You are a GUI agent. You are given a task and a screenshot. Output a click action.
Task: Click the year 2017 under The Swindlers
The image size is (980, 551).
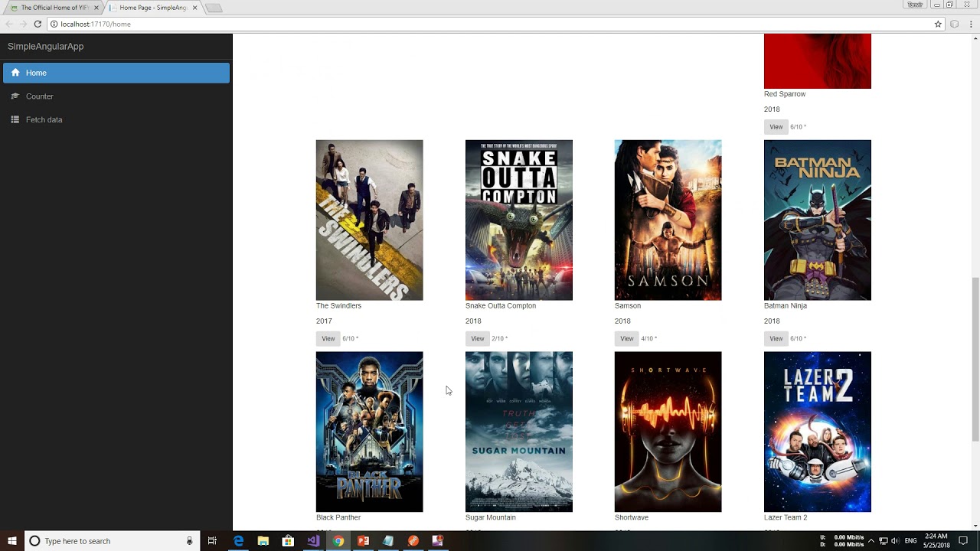pos(324,321)
